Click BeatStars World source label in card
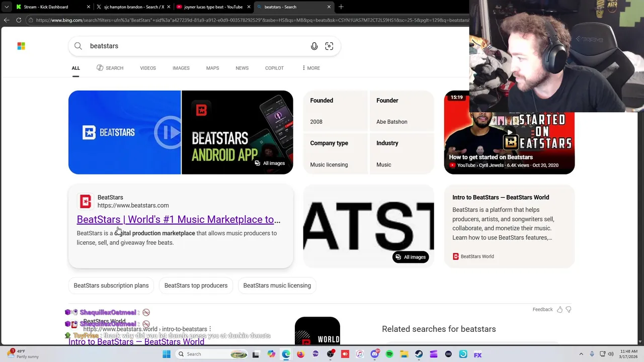644x362 pixels. [473, 256]
